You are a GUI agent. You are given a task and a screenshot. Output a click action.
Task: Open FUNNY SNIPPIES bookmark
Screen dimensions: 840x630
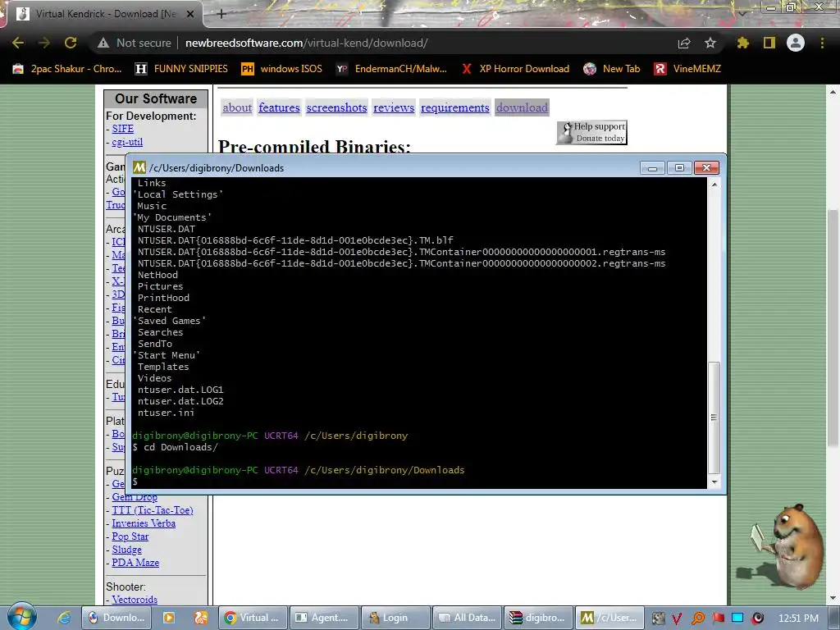coord(181,69)
